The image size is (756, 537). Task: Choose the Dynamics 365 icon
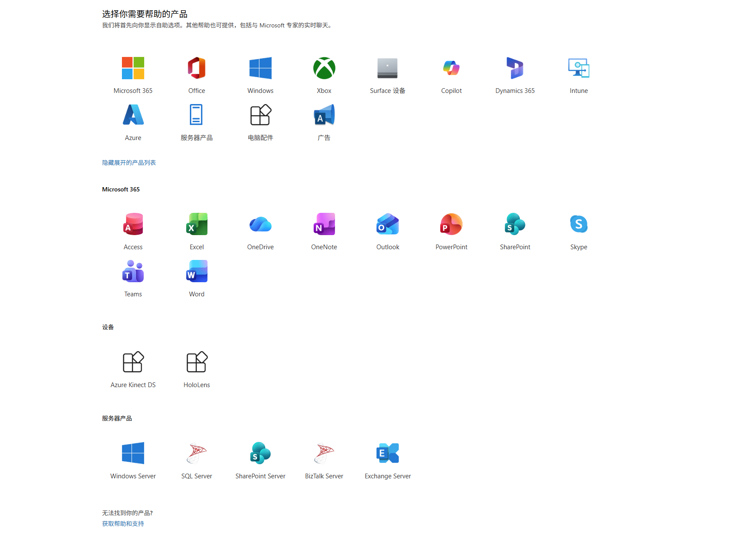tap(515, 68)
